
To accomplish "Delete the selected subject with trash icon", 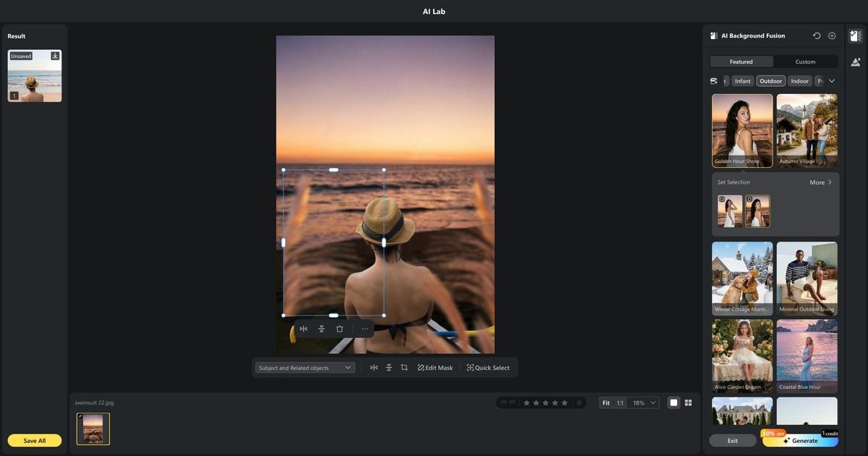I will pos(340,329).
